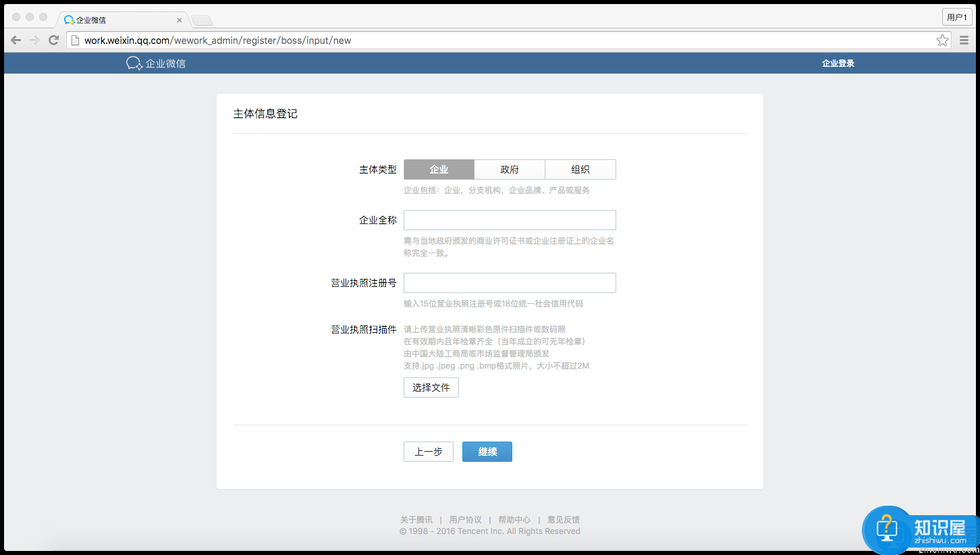980x555 pixels.
Task: Bookmark page with the star icon
Action: tap(942, 41)
